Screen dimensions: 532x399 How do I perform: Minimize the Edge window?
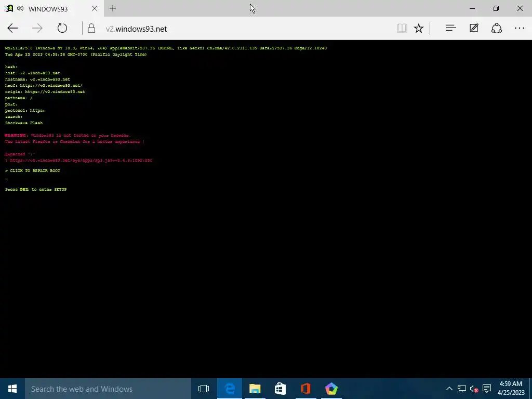click(x=472, y=8)
